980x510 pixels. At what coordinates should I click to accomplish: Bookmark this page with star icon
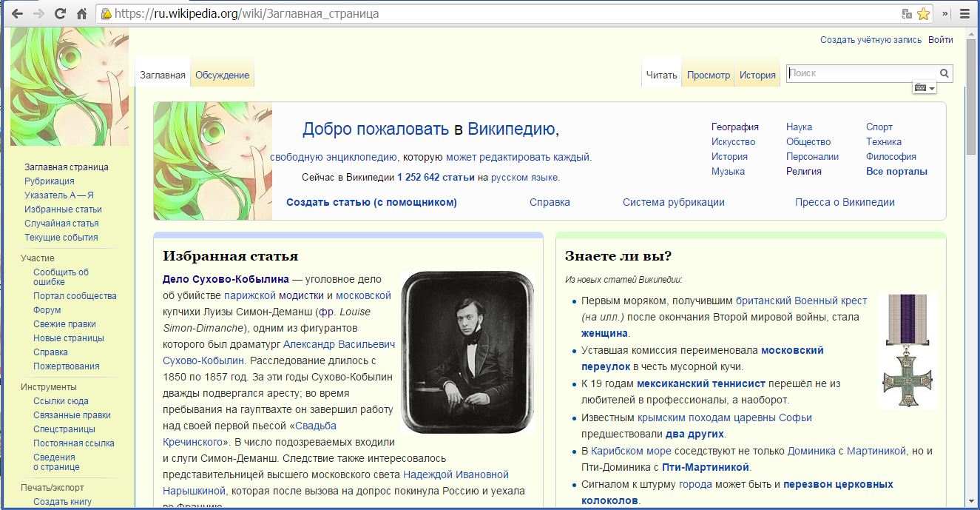pyautogui.click(x=924, y=13)
